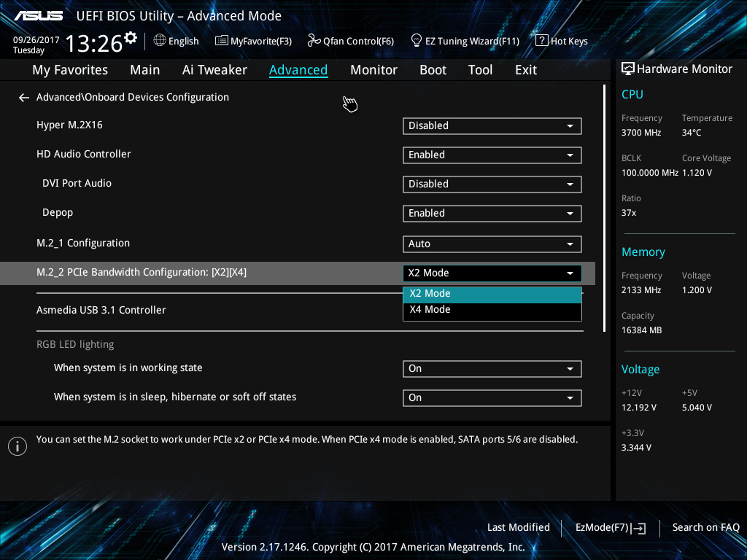
Task: Open working state LED dropdown
Action: pyautogui.click(x=492, y=369)
